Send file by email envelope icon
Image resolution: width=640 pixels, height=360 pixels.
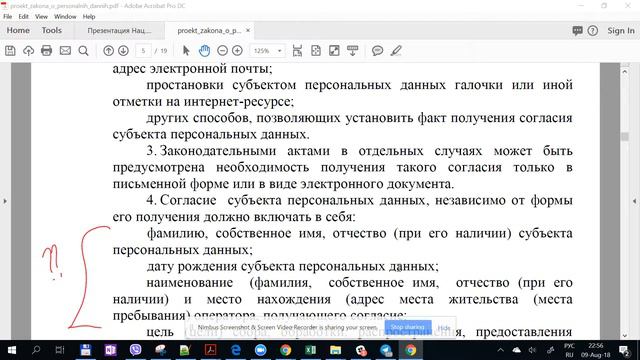[x=65, y=51]
